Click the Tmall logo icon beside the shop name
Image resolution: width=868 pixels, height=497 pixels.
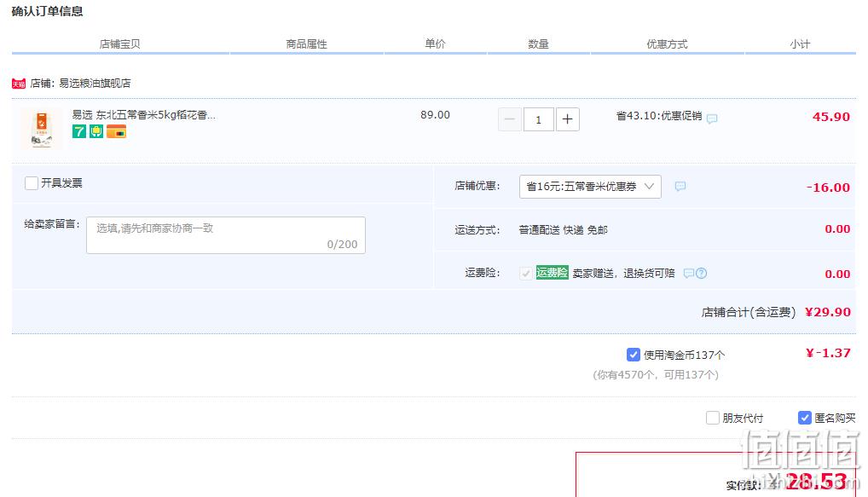[x=19, y=84]
